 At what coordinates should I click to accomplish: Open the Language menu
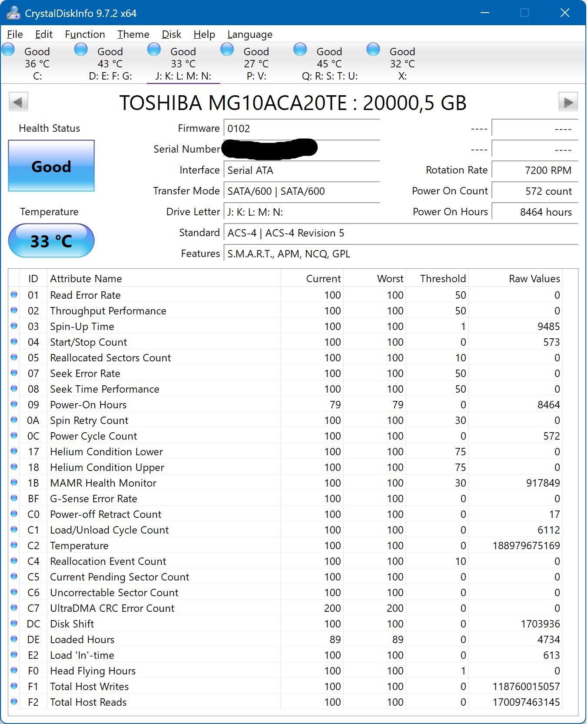[x=250, y=34]
